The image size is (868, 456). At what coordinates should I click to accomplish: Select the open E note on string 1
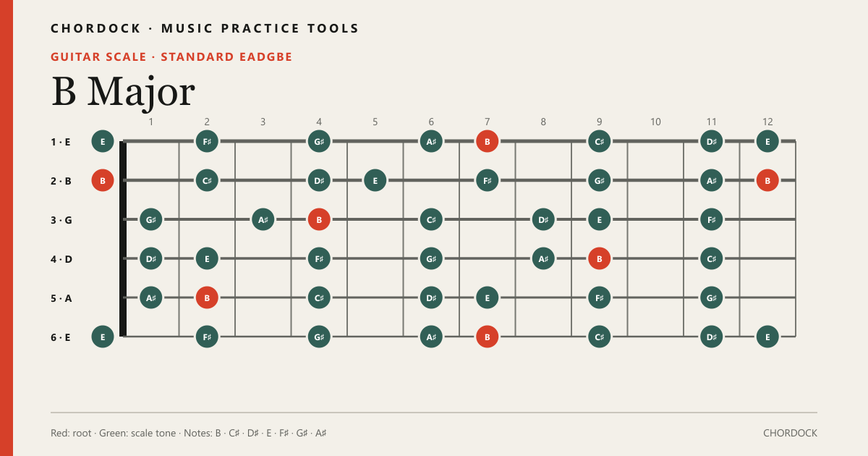click(x=103, y=141)
